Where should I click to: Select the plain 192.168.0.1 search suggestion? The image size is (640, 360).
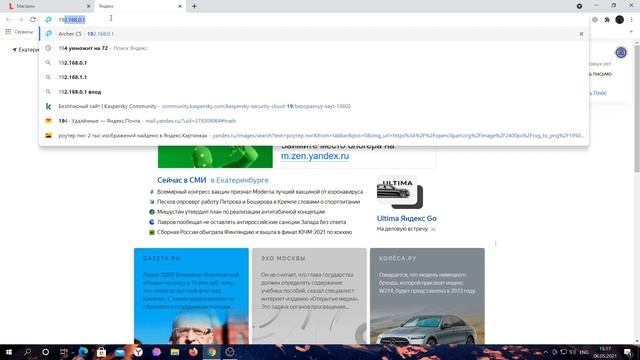(x=314, y=63)
